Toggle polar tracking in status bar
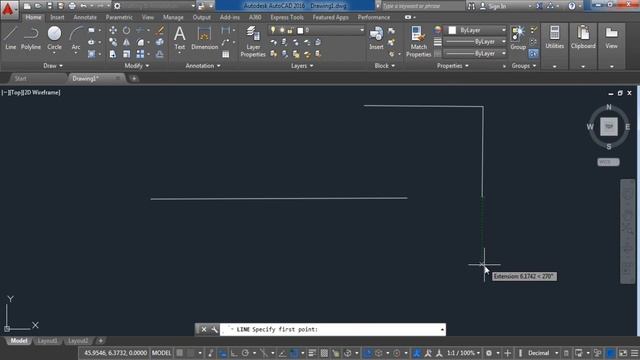This screenshot has width=640, height=360. tap(245, 353)
